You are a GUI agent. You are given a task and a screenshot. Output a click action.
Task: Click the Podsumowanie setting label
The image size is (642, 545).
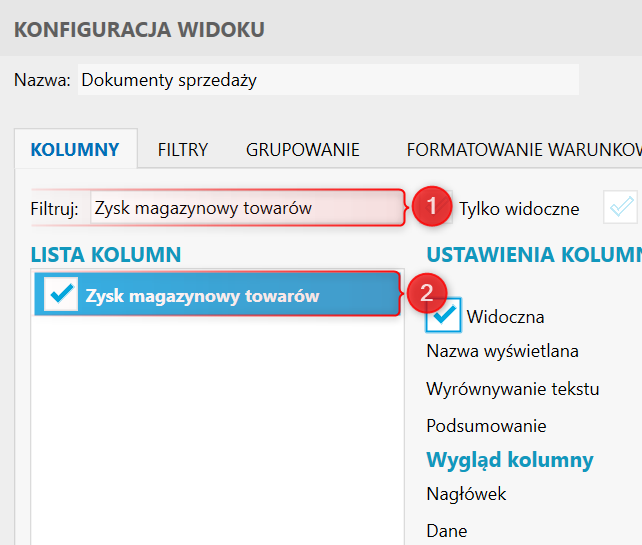[486, 426]
